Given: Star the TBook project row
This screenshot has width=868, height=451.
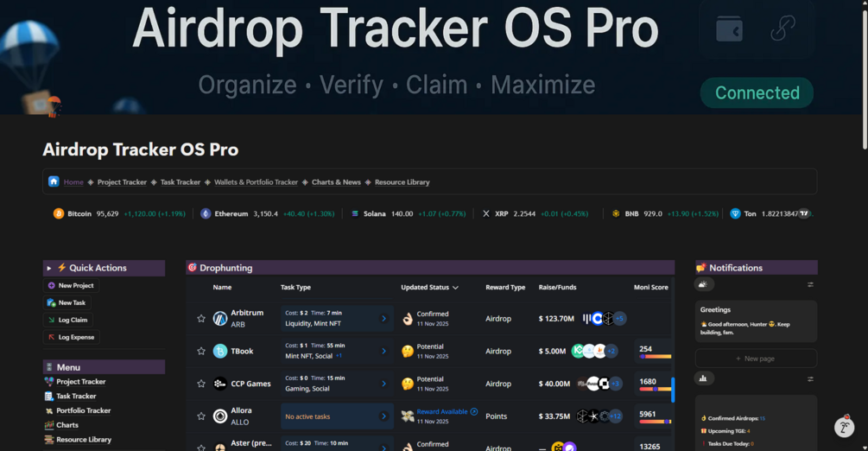Looking at the screenshot, I should coord(201,351).
